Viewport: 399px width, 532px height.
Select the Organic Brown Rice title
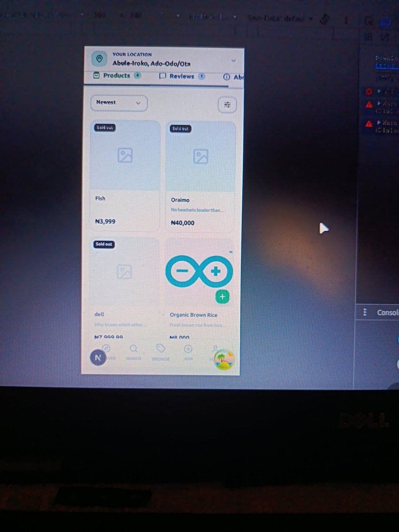[x=194, y=315]
